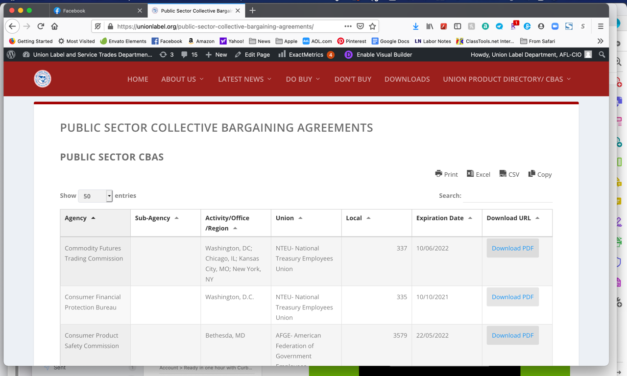This screenshot has width=627, height=376.
Task: Open the comments bubble showing 15
Action: [189, 55]
